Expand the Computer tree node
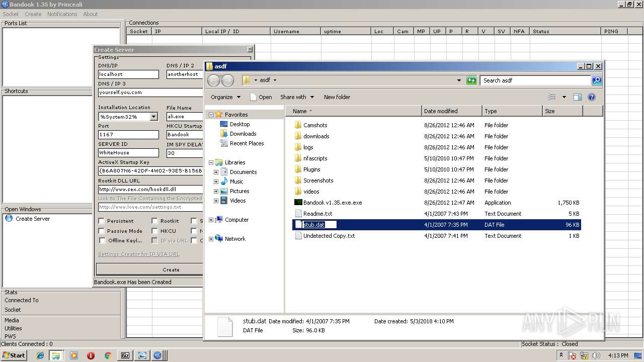644x362 pixels. [211, 220]
